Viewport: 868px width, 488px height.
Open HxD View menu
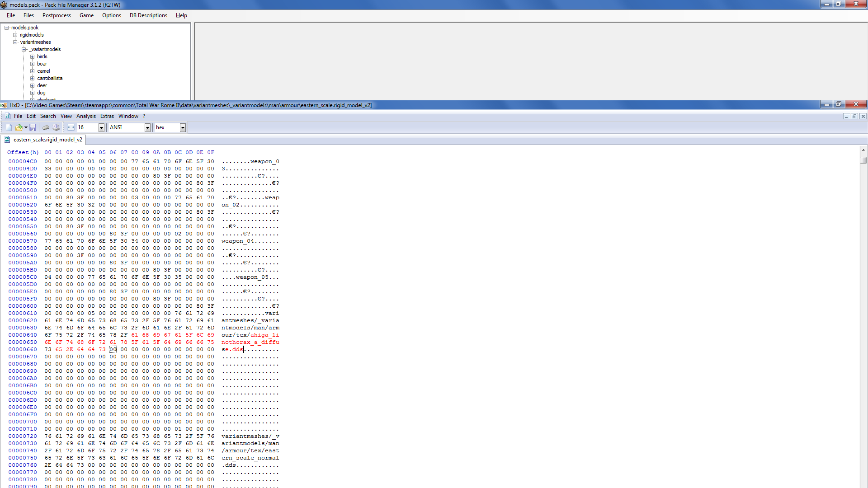[66, 116]
